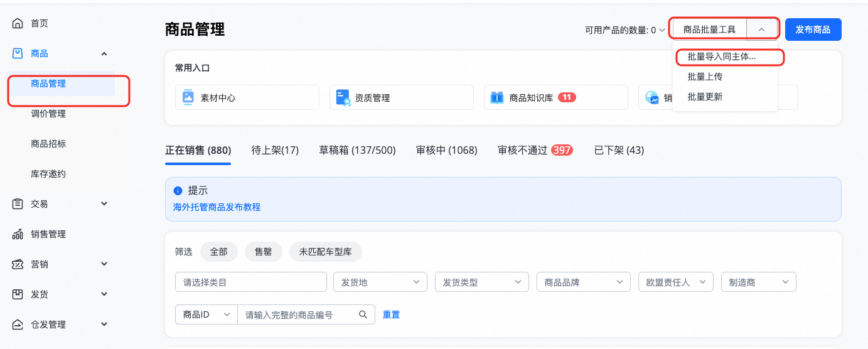Click the 首页 home icon in sidebar

pos(18,23)
